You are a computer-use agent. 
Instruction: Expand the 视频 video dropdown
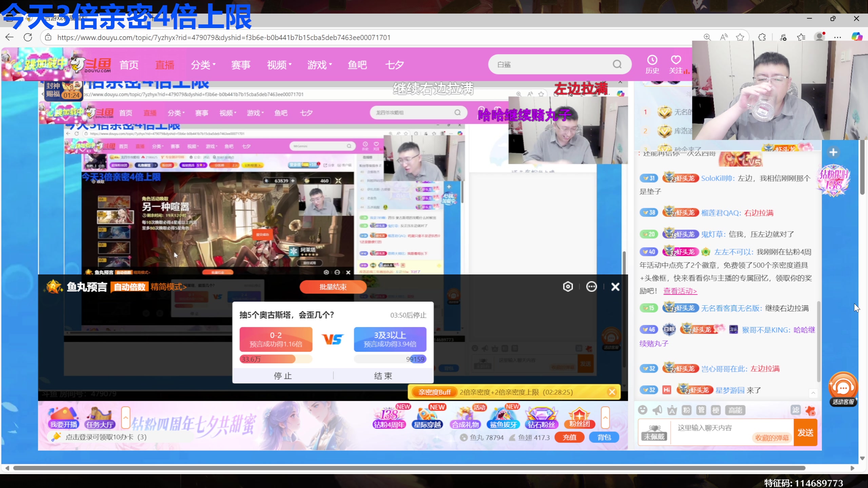[279, 64]
